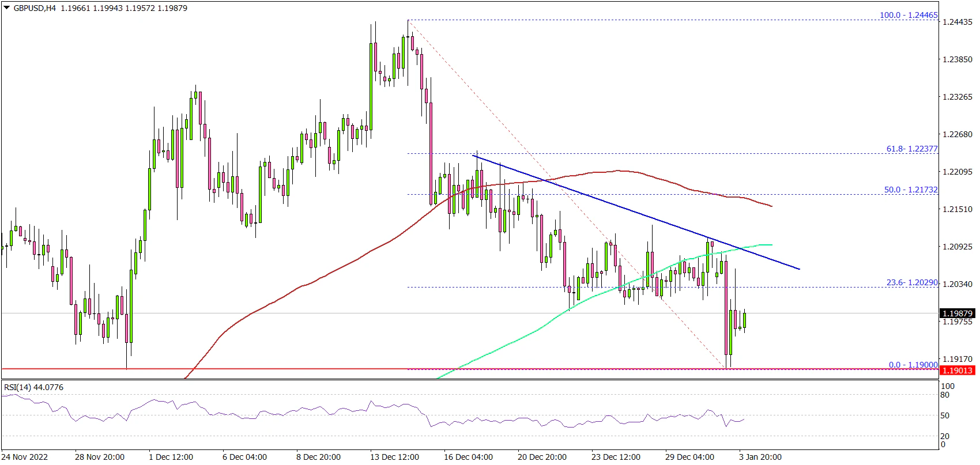
Task: Click the 1.24435 price axis label
Action: click(x=957, y=22)
